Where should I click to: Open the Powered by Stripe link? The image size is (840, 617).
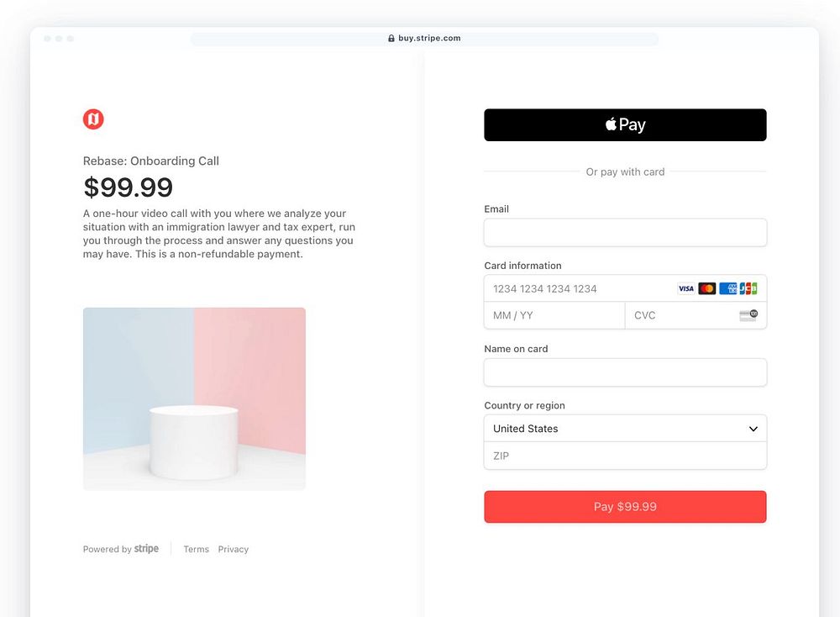pos(121,549)
